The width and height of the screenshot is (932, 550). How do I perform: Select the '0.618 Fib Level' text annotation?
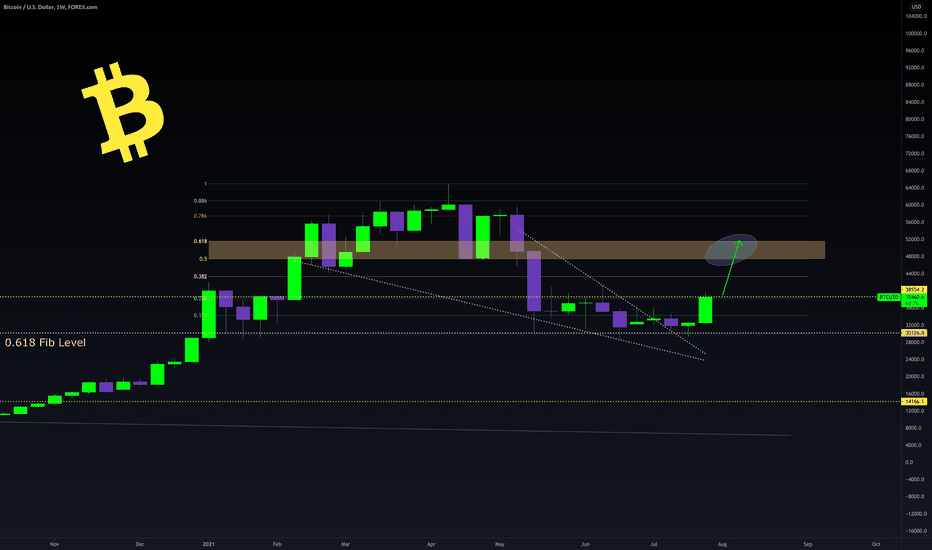click(x=45, y=342)
